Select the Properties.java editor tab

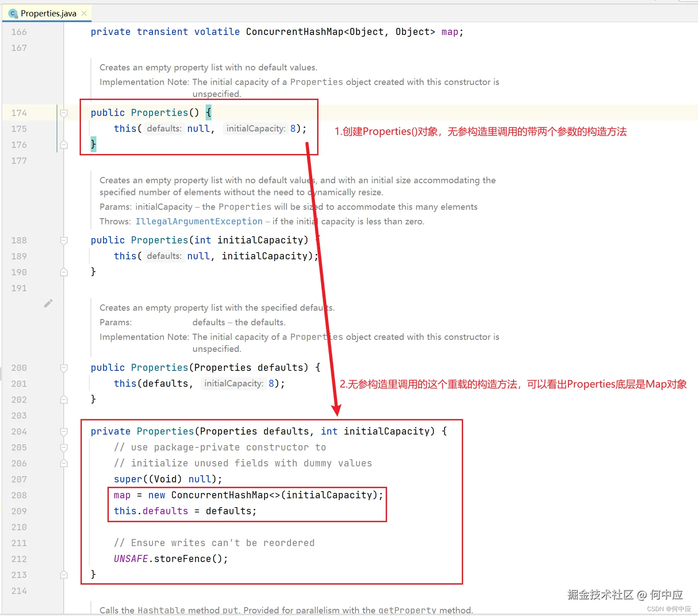(46, 13)
